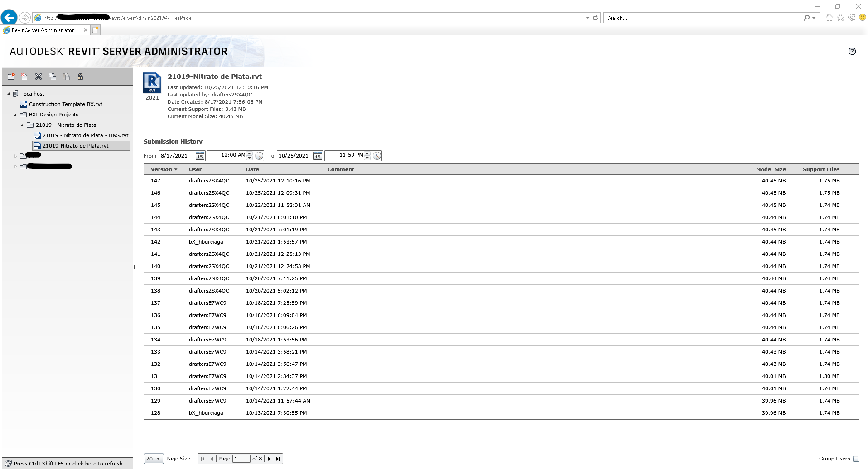
Task: Sort by the User column header
Action: click(195, 169)
